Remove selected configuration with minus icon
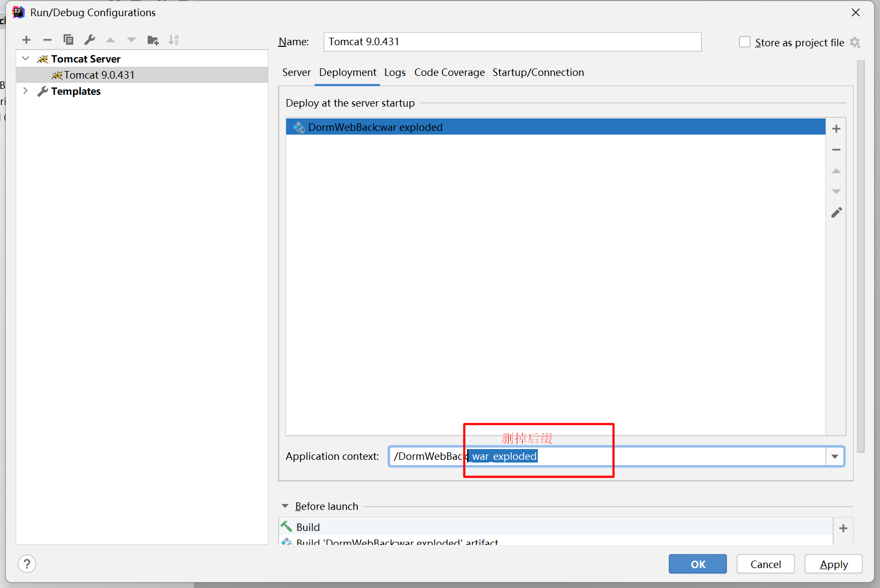The height and width of the screenshot is (588, 880). pyautogui.click(x=47, y=40)
